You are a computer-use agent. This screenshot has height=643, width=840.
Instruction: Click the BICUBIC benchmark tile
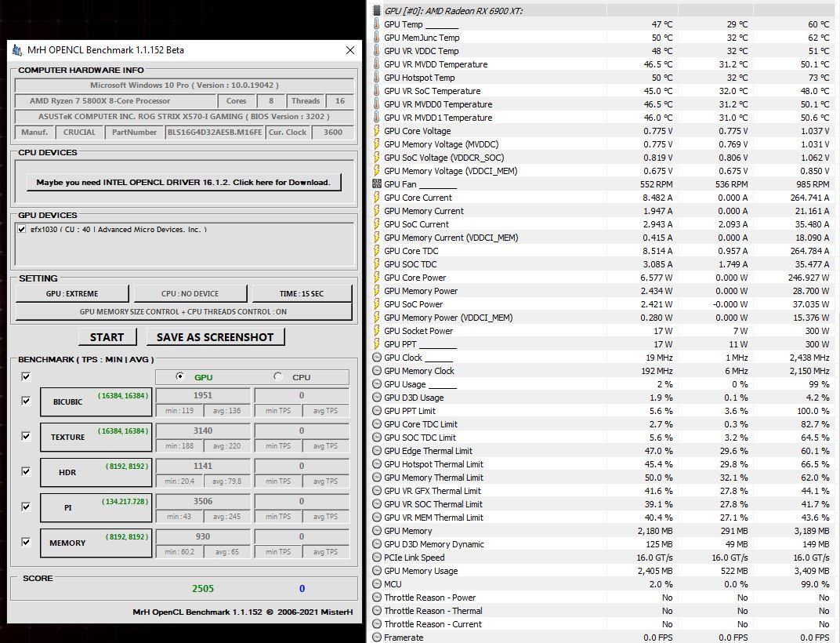pos(96,401)
